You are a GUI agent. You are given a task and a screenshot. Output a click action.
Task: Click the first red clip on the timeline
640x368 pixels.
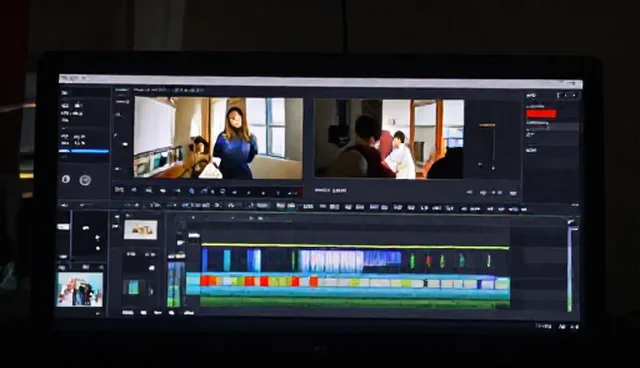(205, 281)
